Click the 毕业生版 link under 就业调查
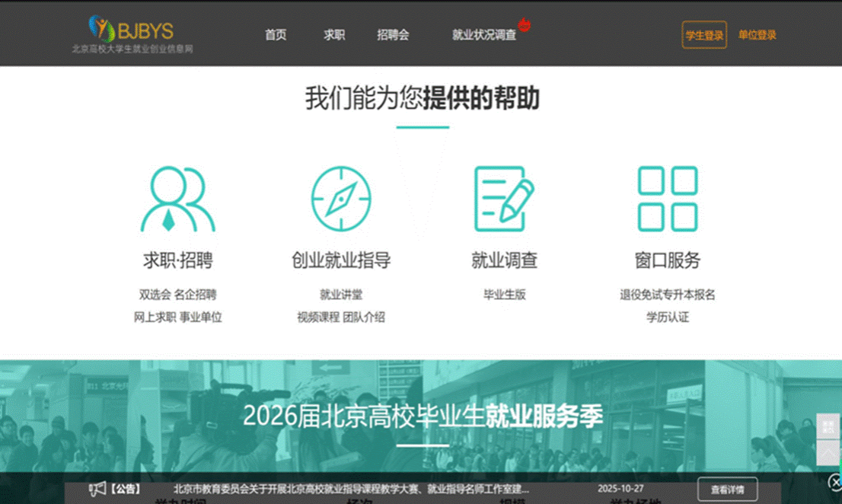 pyautogui.click(x=504, y=295)
